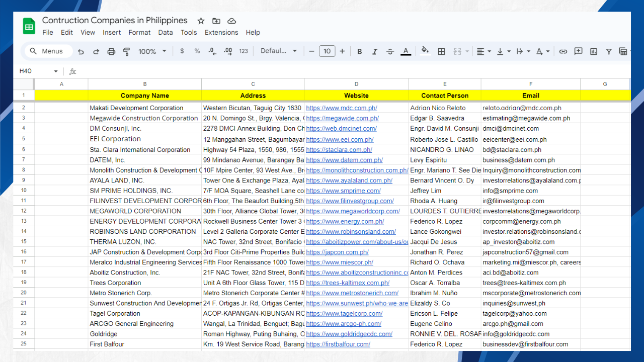The width and height of the screenshot is (644, 362).
Task: Open the megawide.com.ph website link
Action: click(342, 118)
